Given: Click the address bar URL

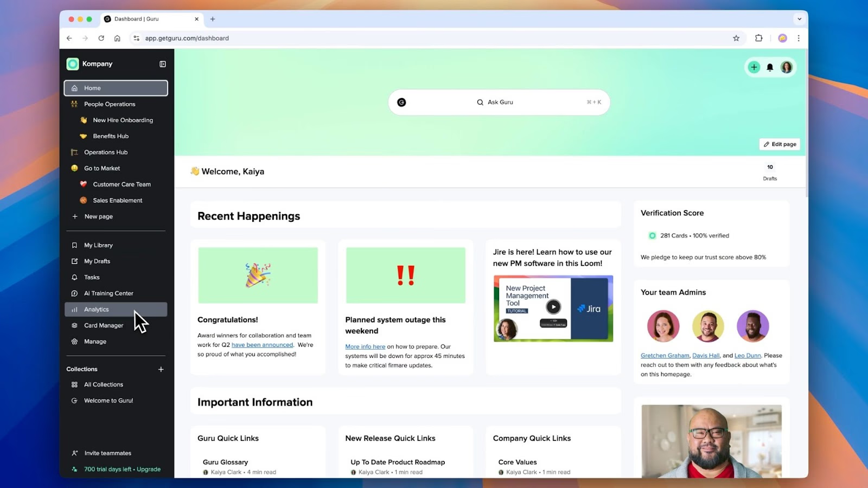Looking at the screenshot, I should click(x=187, y=38).
